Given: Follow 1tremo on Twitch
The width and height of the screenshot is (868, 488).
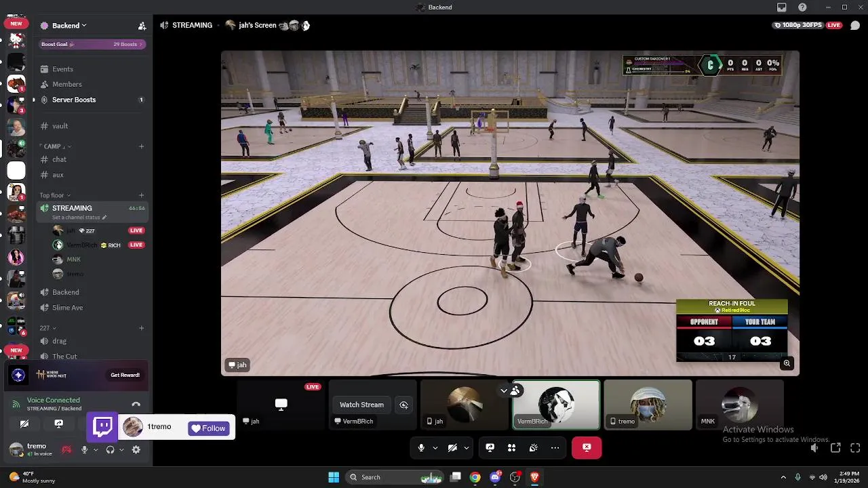Looking at the screenshot, I should [209, 428].
